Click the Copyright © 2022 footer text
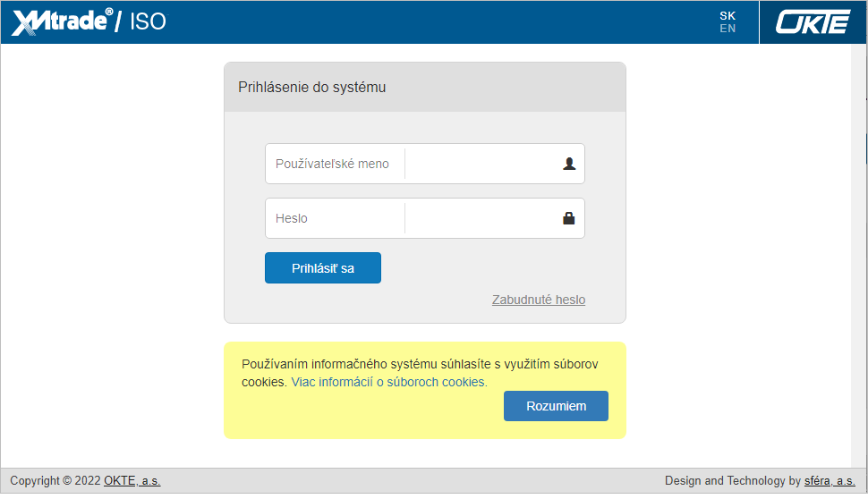This screenshot has height=499, width=868. [55, 481]
